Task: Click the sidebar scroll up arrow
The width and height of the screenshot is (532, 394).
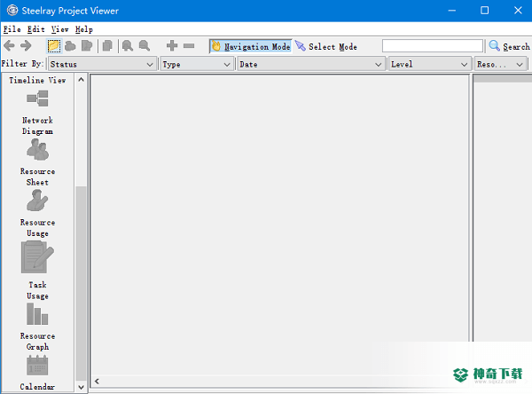Action: [x=81, y=80]
